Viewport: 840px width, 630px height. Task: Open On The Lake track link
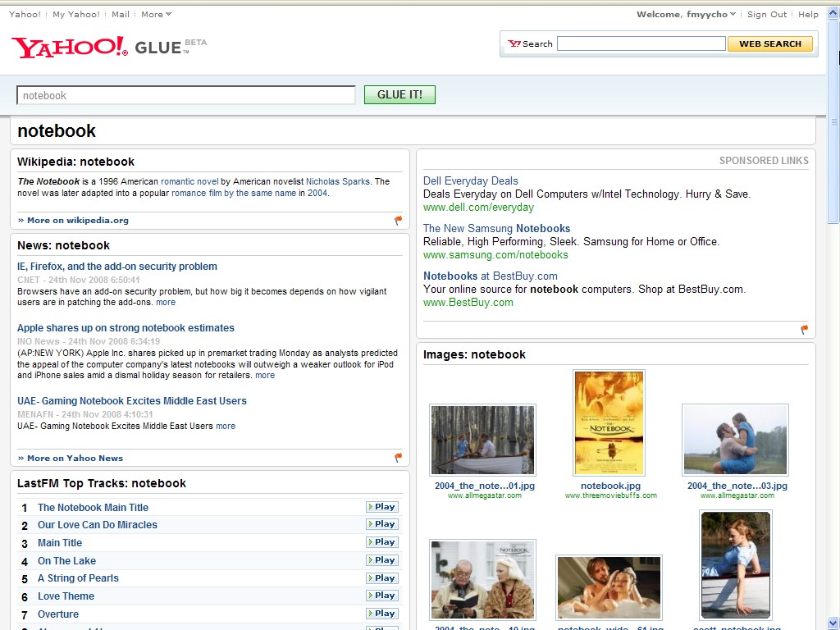(x=67, y=561)
